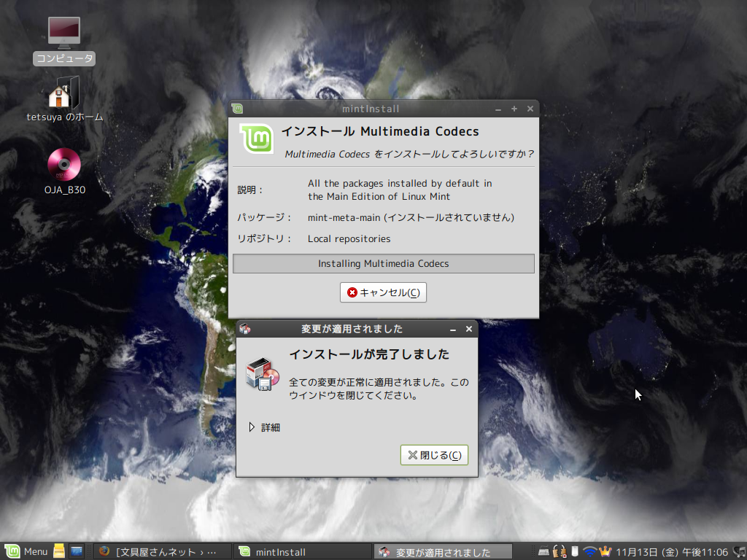Click the リポジトリ： label
Screen dimensions: 747x560
point(264,238)
